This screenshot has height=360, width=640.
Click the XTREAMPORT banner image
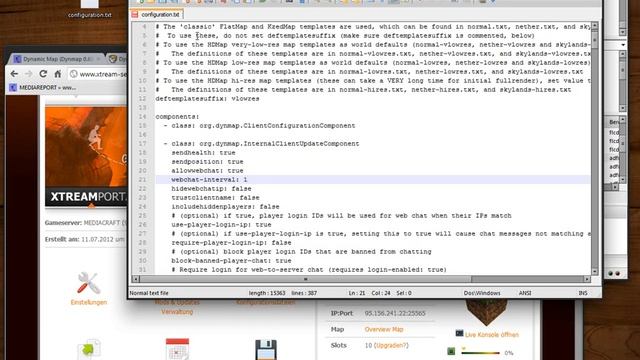coord(86,156)
